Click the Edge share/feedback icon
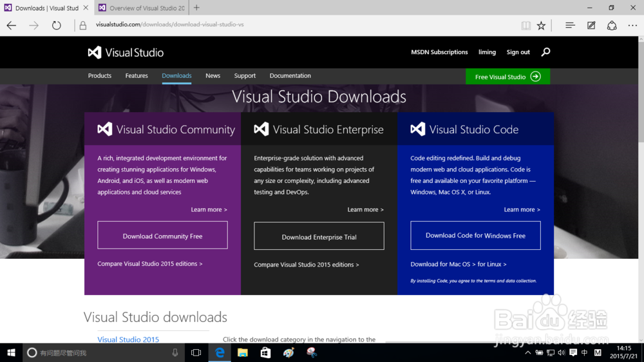Screen dimensions: 644x362 click(x=612, y=26)
